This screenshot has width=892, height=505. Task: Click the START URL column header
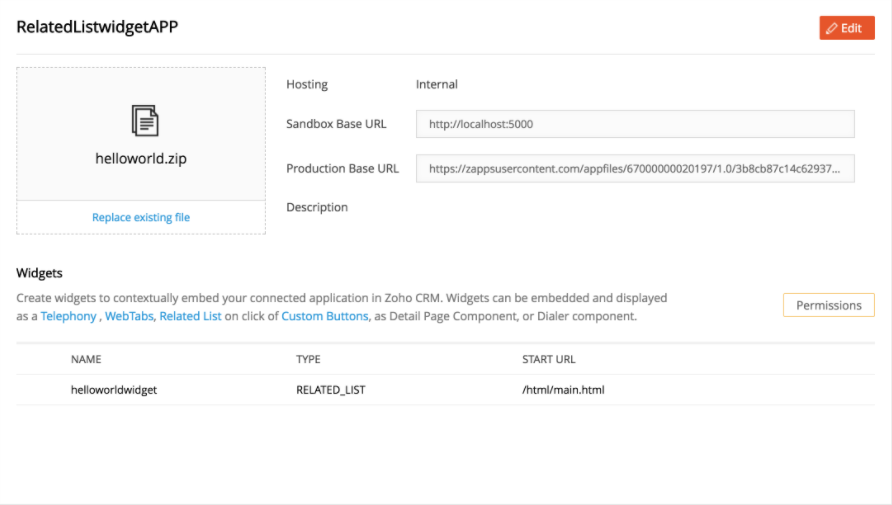pyautogui.click(x=549, y=359)
